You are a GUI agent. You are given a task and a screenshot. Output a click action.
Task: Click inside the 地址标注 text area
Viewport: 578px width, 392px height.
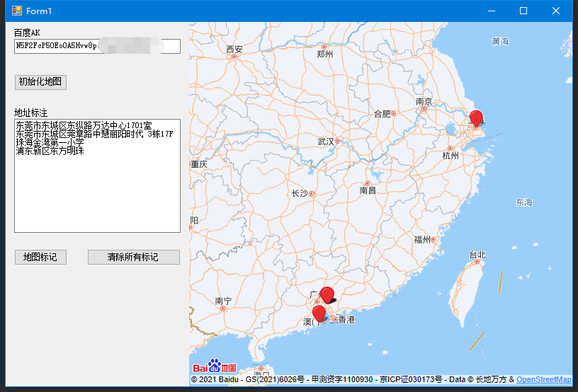[97, 175]
